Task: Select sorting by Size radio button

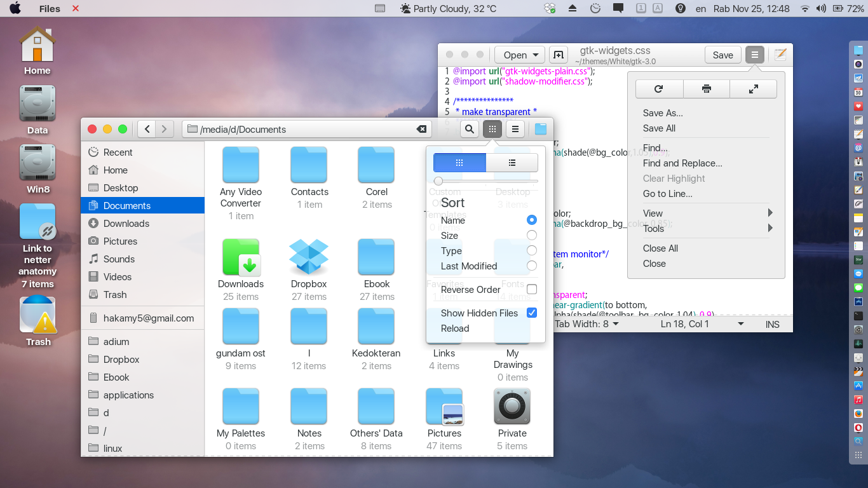Action: 532,235
